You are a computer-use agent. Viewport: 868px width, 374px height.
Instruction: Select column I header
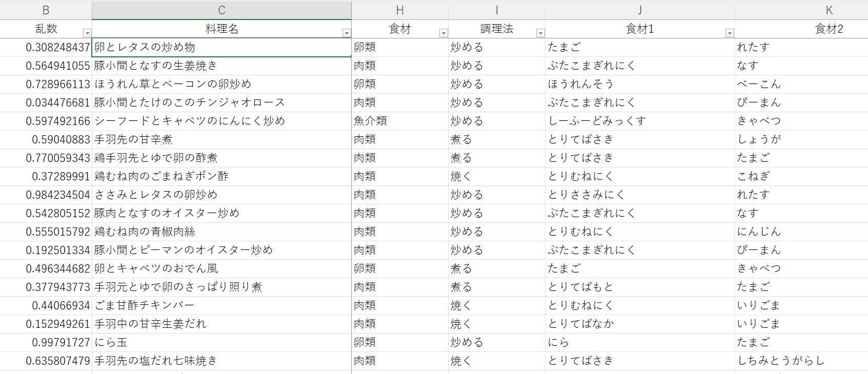[x=497, y=10]
